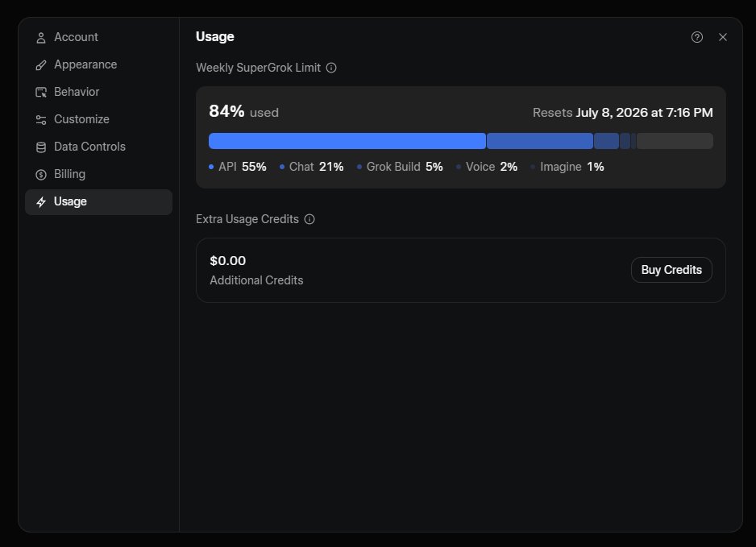Click the Imagine 1% legend entry
The height and width of the screenshot is (547, 756).
click(x=567, y=167)
